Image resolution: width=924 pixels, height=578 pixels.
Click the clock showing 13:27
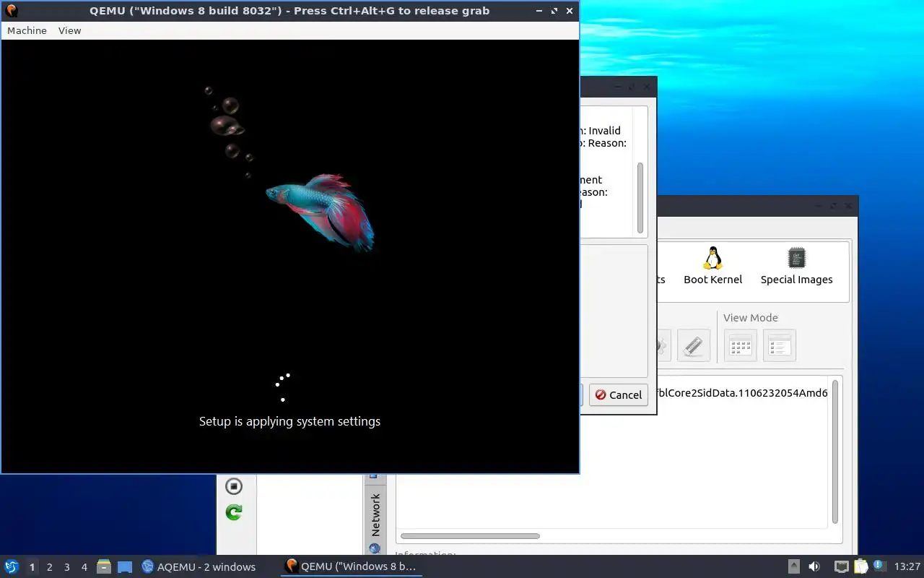pyautogui.click(x=907, y=567)
